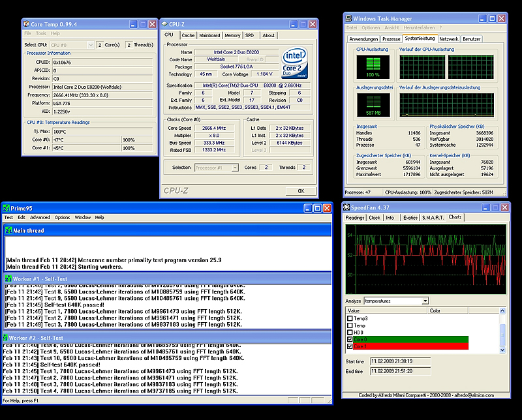Select the CPU tab in CPU-Z
The height and width of the screenshot is (420, 522).
click(x=169, y=35)
